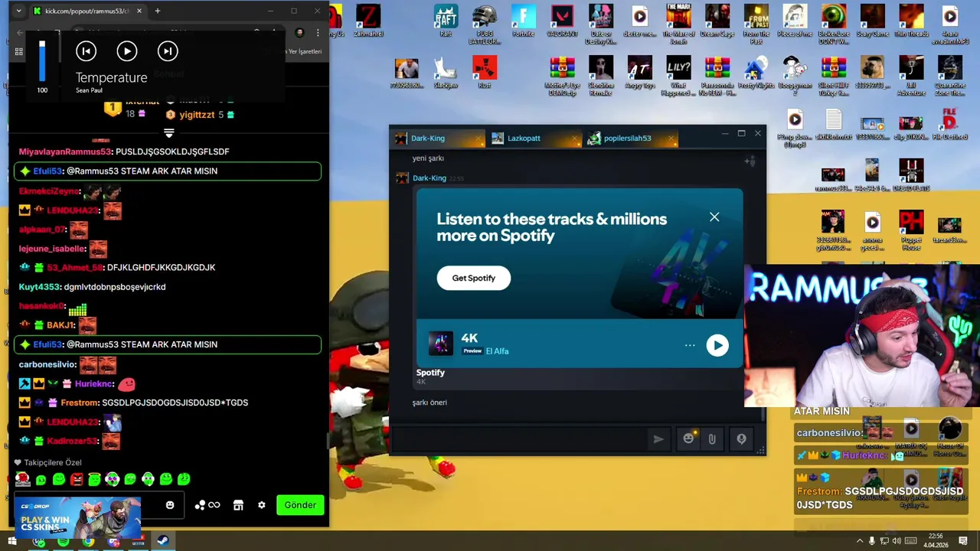This screenshot has width=980, height=551.
Task: Open the PUBG BATTLEGROUNDS desktop icon
Action: pyautogui.click(x=484, y=24)
